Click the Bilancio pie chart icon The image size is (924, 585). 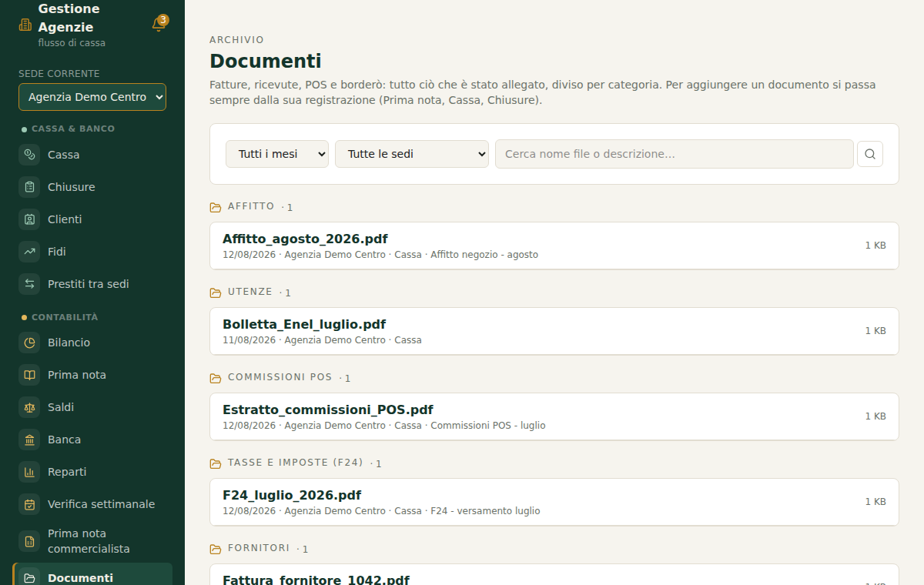tap(29, 343)
